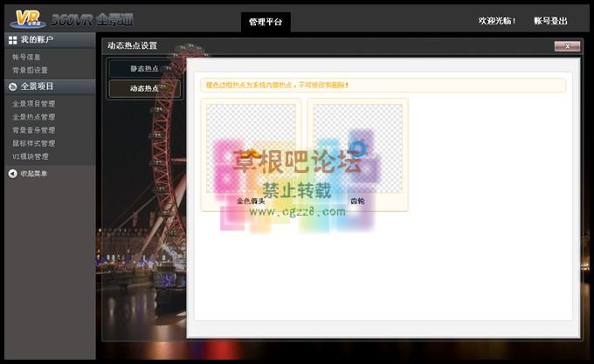Screen dimensions: 594x364
Task: Open 帐号信息 in the sidebar
Action: click(x=26, y=57)
